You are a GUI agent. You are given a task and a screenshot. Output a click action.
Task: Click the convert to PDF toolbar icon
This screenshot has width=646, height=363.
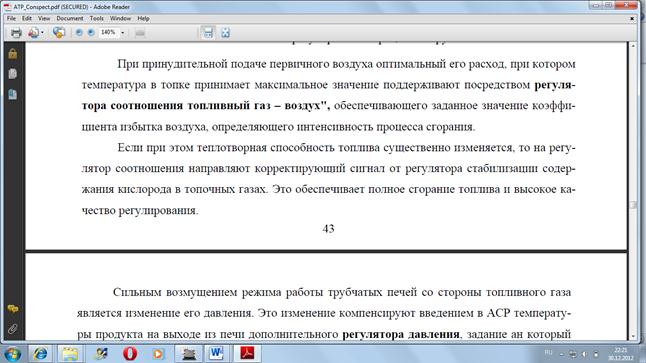coord(33,33)
